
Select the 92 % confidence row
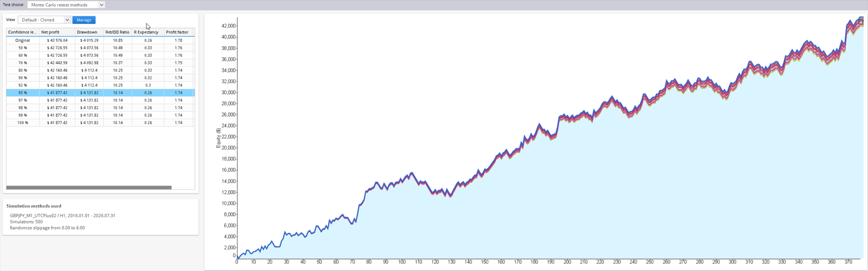pyautogui.click(x=100, y=85)
